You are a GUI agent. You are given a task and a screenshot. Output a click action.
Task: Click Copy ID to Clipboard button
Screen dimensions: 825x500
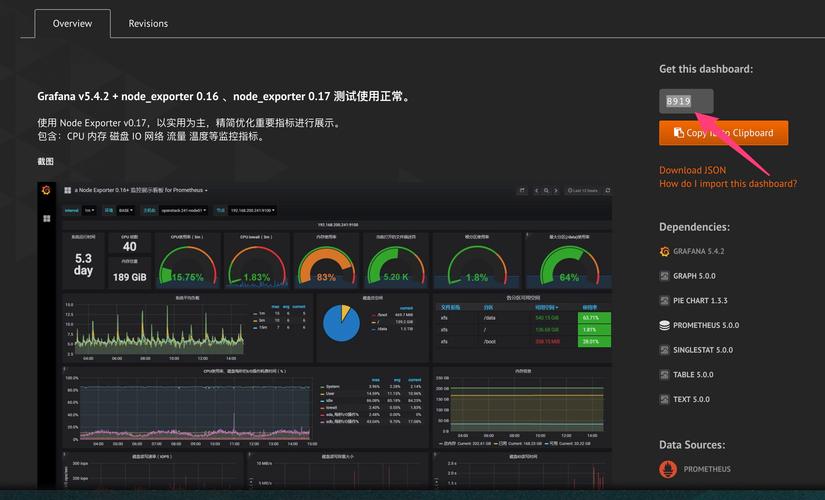723,133
